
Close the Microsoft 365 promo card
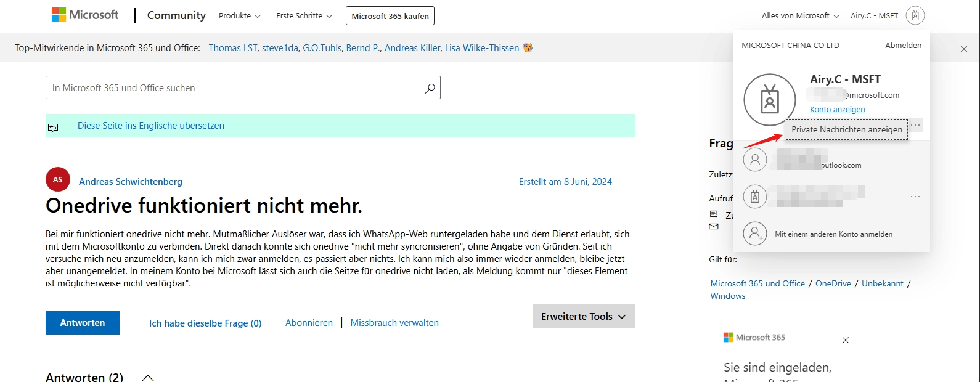pos(846,340)
